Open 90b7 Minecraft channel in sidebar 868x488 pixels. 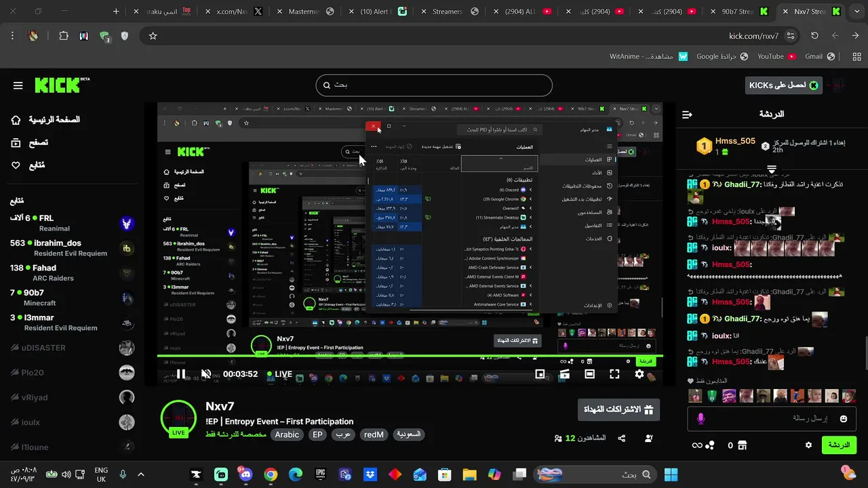72,298
